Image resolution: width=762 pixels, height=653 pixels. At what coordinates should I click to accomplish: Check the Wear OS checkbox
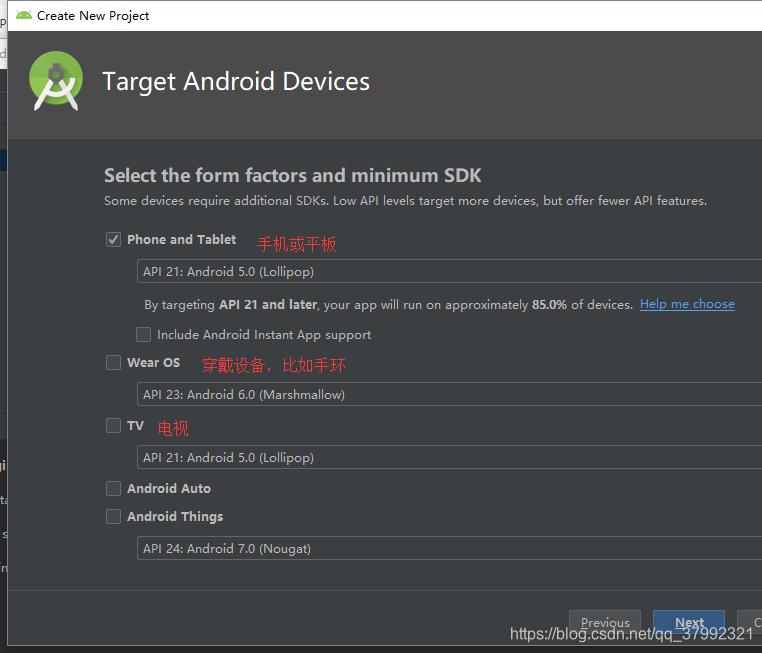(113, 362)
